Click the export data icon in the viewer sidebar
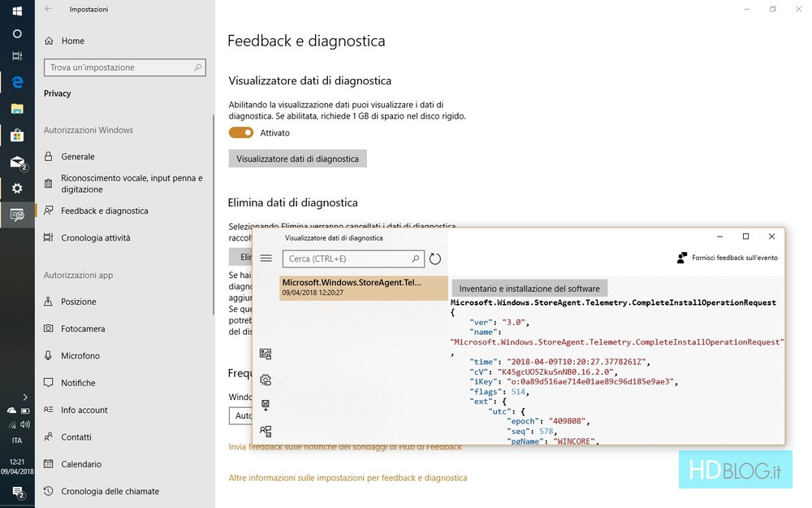 pyautogui.click(x=266, y=405)
